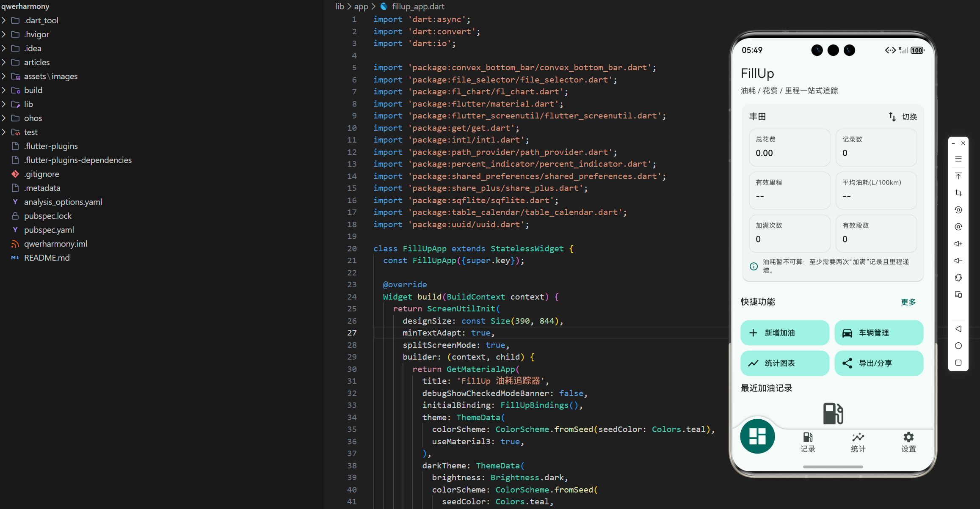This screenshot has height=509, width=980.
Task: Open pubspec.yaml in the file tree
Action: point(49,230)
